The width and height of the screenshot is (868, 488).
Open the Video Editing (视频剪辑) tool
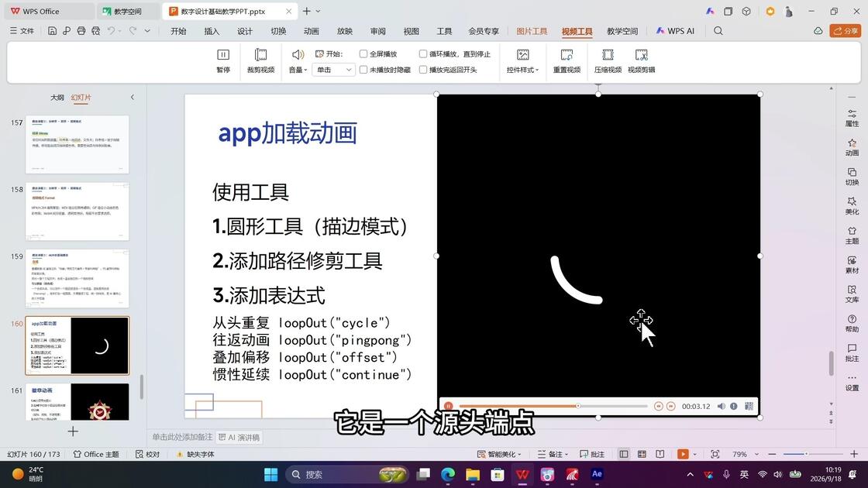[642, 60]
